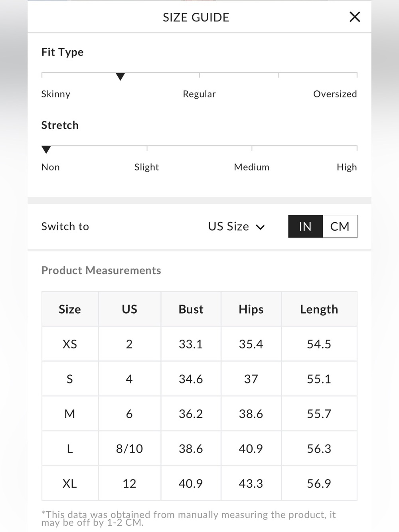
Task: Switch measurements to CM
Action: tap(340, 226)
